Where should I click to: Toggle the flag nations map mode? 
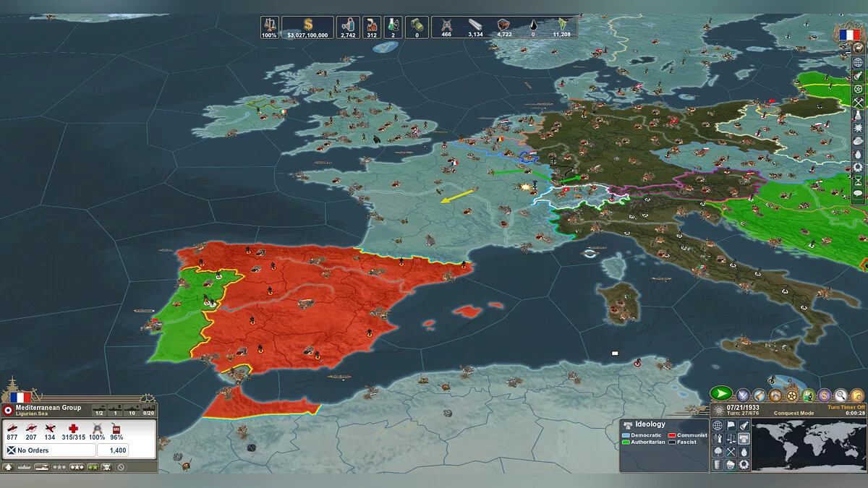[x=731, y=426]
